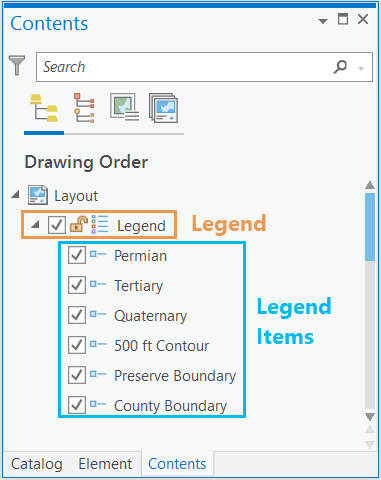Click the scrollbar down arrow

370,417
